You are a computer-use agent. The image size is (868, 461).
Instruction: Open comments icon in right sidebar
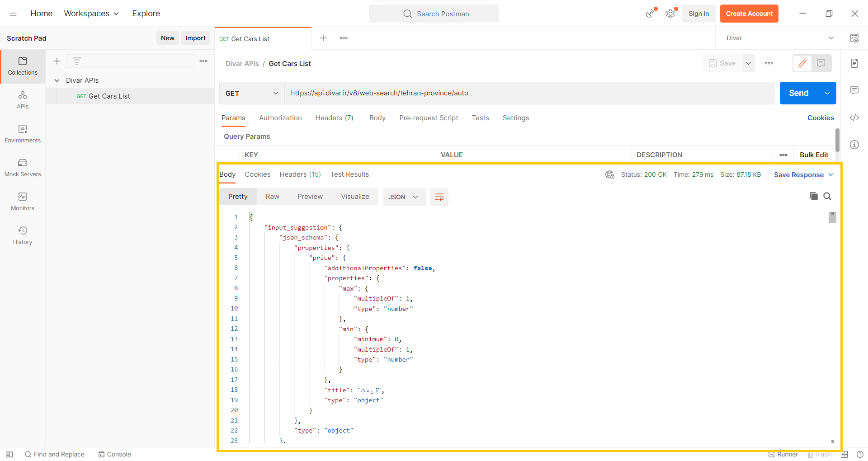[x=854, y=90]
